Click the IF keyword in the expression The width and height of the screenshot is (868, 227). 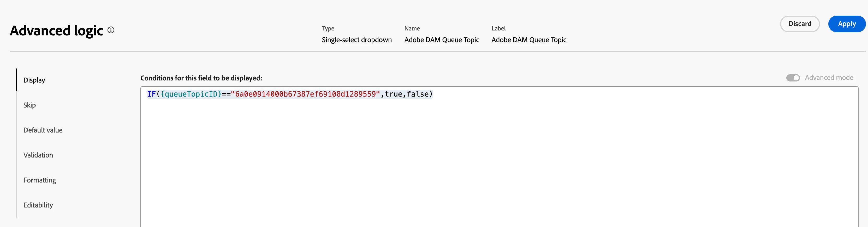[151, 94]
